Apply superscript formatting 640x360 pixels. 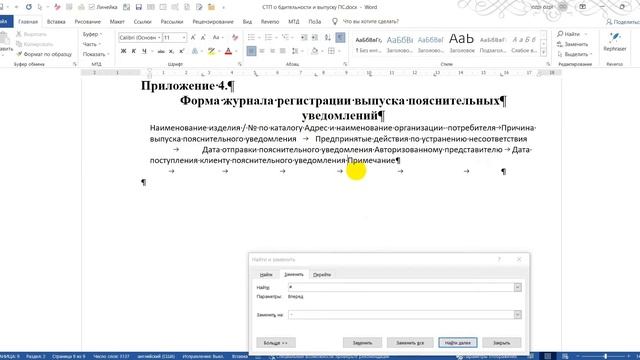point(182,51)
